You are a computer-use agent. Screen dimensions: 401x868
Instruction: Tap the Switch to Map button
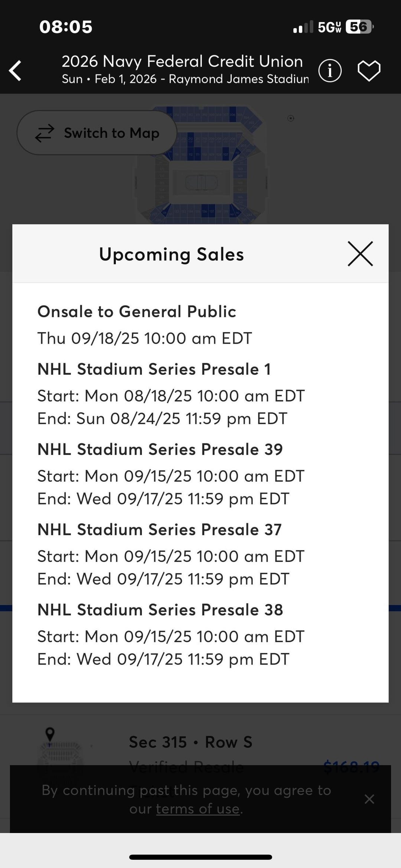(x=97, y=133)
